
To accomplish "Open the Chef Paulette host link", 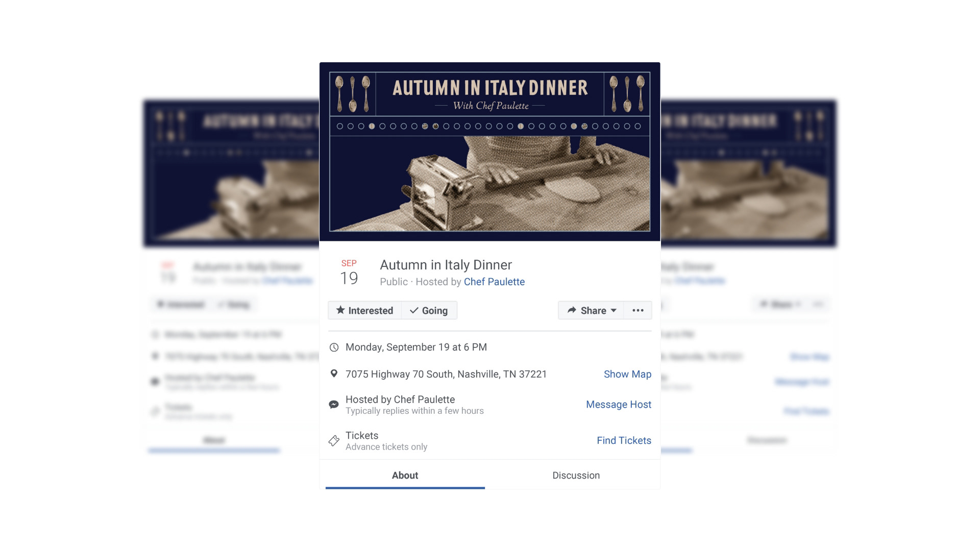I will [x=494, y=282].
